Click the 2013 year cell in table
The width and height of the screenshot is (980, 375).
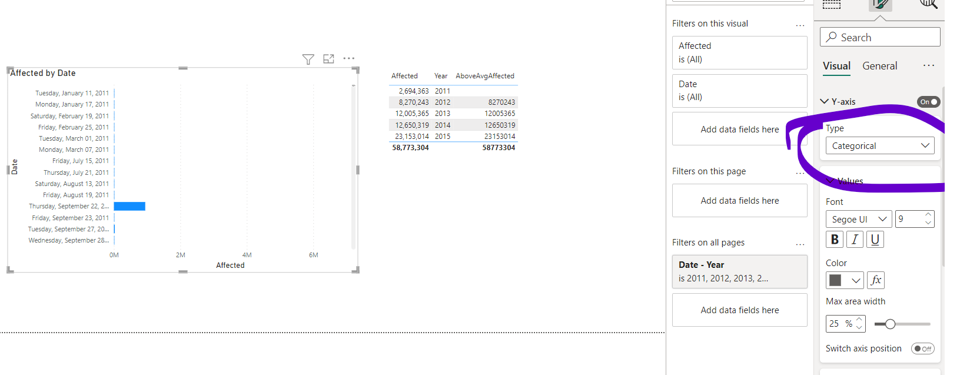tap(443, 114)
